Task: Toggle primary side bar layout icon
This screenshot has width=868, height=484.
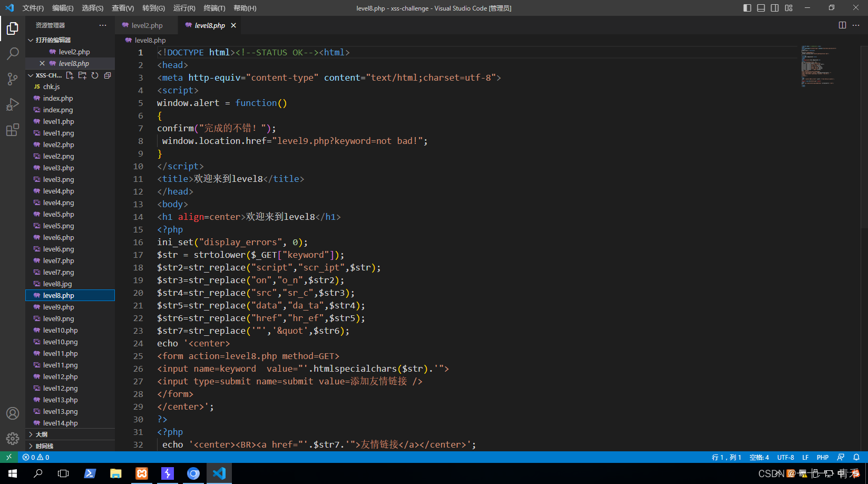Action: [747, 8]
